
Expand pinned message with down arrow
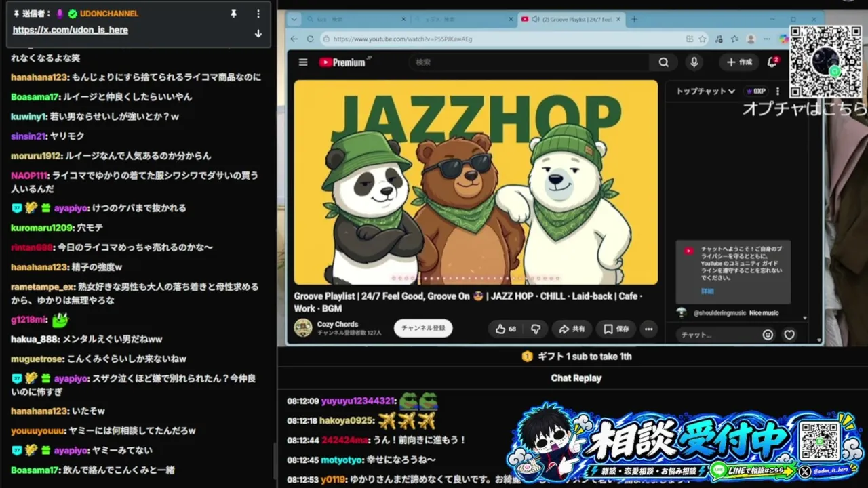click(258, 33)
